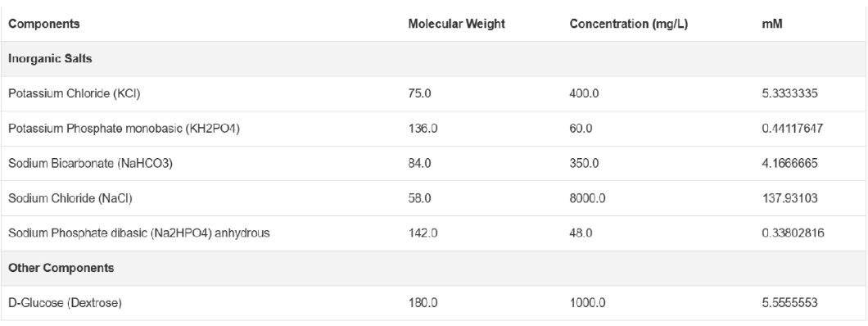Click Sodium Chloride (NaCl) entry
This screenshot has height=326, width=868.
[x=70, y=198]
